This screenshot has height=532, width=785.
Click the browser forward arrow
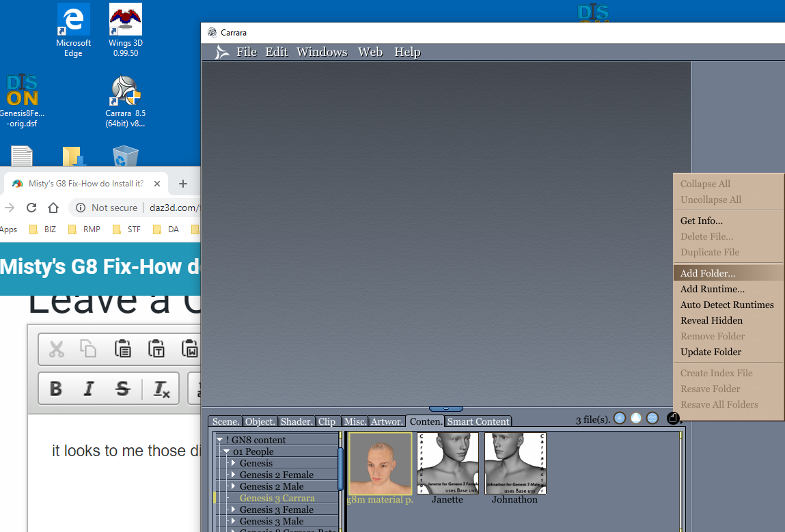coord(10,208)
